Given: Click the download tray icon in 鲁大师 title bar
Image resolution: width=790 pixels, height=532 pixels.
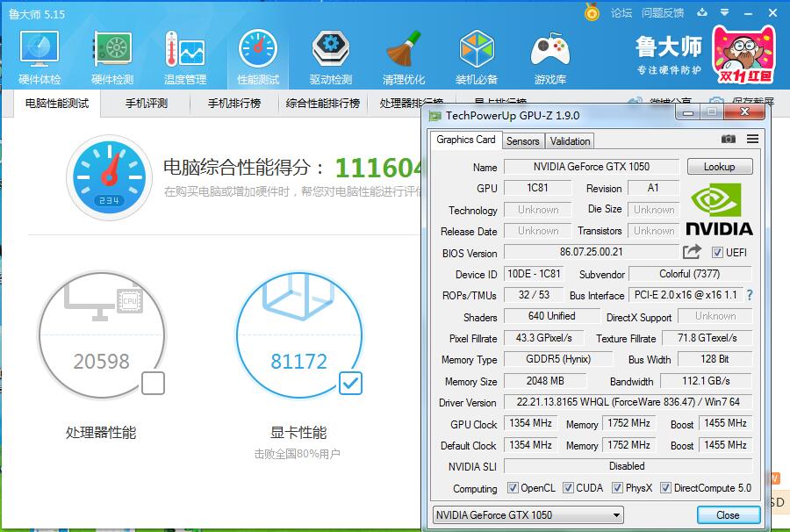Looking at the screenshot, I should coord(702,12).
